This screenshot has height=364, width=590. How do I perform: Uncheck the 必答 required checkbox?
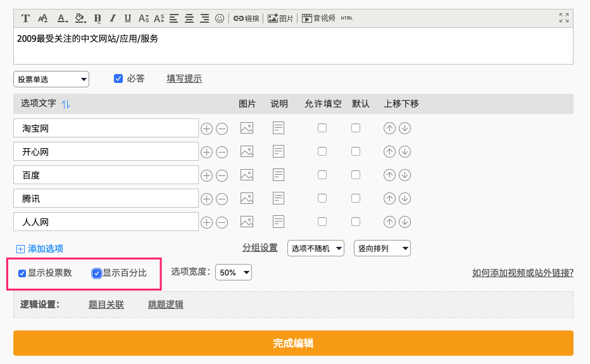tap(118, 78)
